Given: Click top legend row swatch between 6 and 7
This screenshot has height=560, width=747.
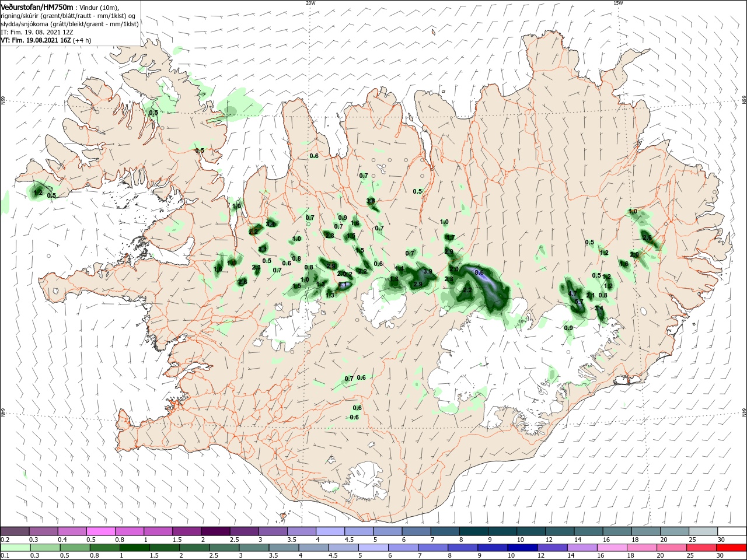Looking at the screenshot, I should 416,531.
